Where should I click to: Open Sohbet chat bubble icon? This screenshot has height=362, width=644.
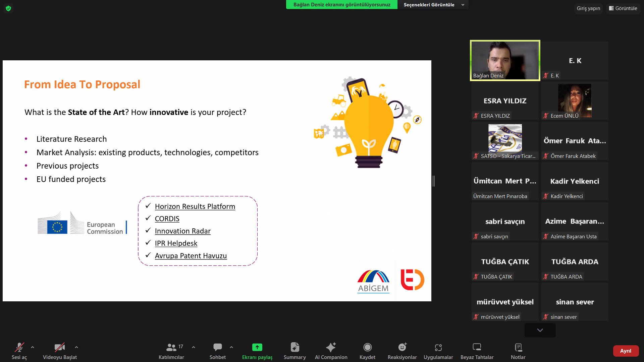[x=217, y=347]
